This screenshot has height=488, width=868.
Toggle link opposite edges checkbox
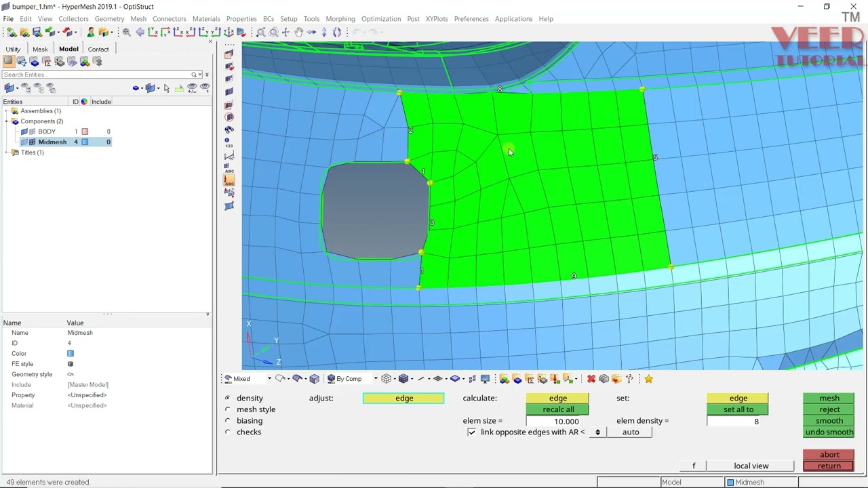pyautogui.click(x=472, y=432)
